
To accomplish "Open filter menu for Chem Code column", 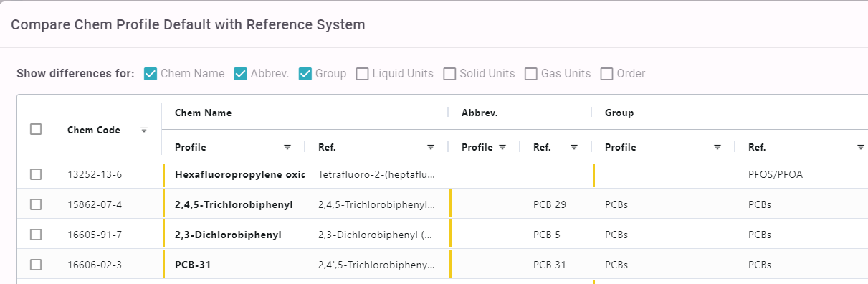I will [144, 130].
